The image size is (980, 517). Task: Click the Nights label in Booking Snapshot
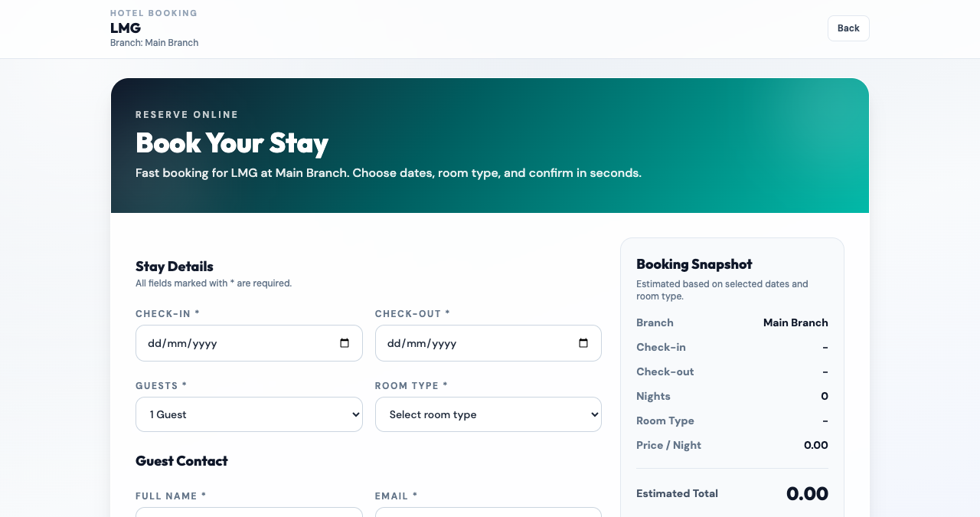point(653,396)
